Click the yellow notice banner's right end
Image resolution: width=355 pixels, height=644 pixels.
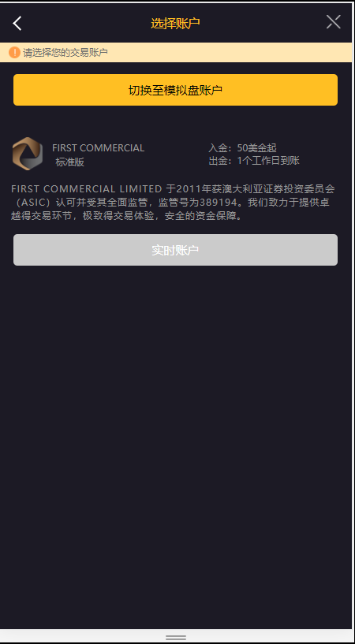[x=337, y=52]
